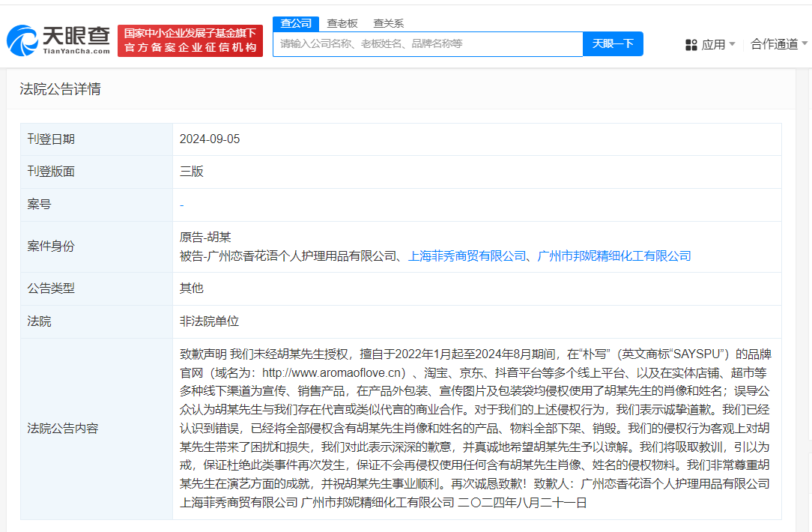Switch to the 查关系 tab
812x532 pixels.
coord(388,23)
